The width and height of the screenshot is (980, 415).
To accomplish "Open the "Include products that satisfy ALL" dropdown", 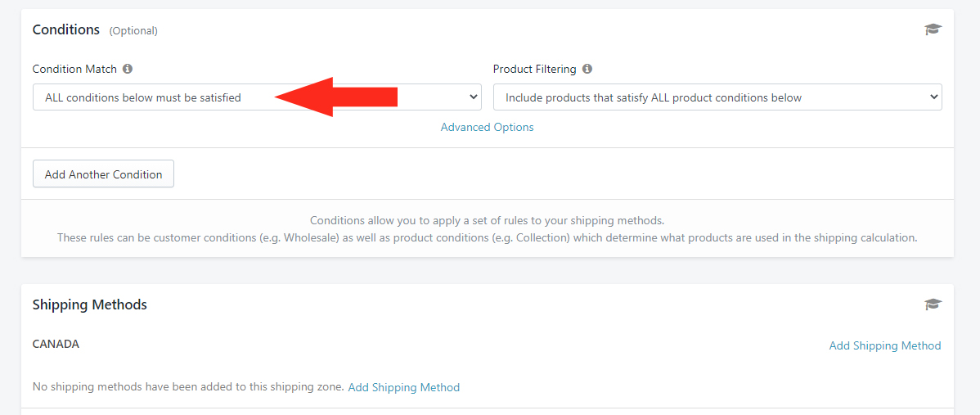I will click(x=717, y=97).
